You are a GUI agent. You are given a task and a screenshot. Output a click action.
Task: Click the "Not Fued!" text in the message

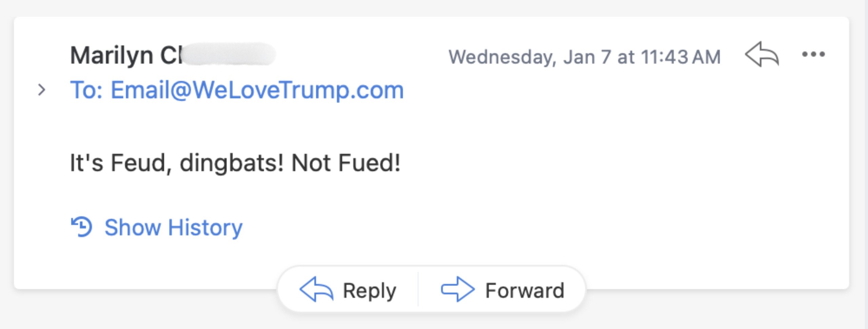[x=346, y=163]
